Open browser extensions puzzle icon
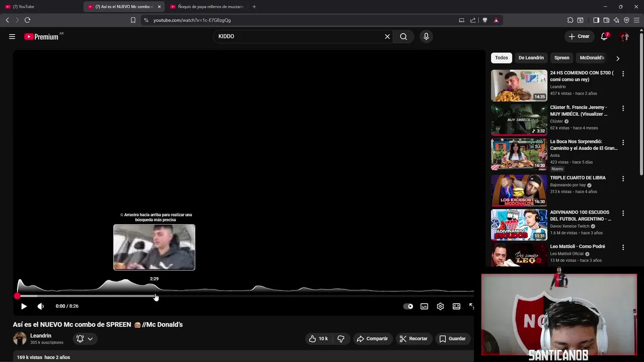 point(570,20)
